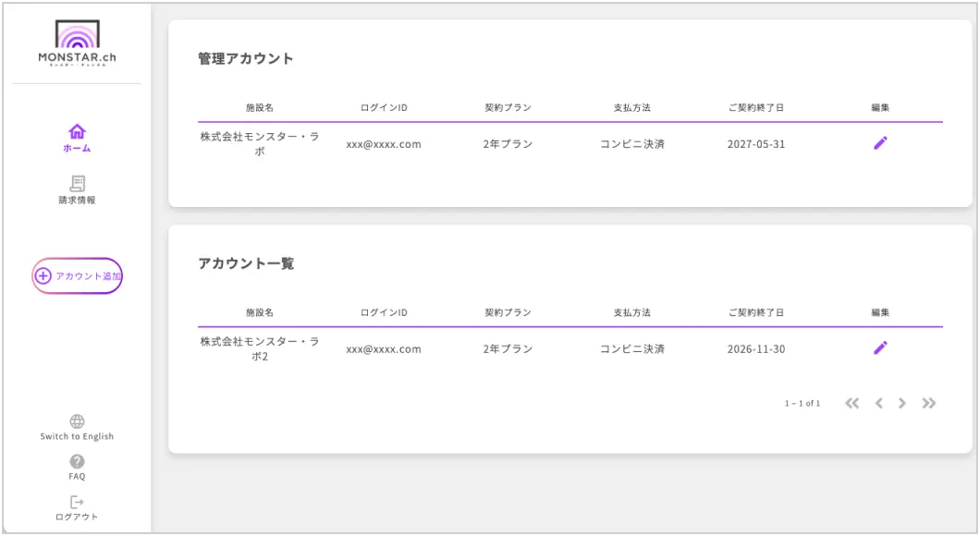
Task: Go to previous page of account list
Action: (x=878, y=403)
